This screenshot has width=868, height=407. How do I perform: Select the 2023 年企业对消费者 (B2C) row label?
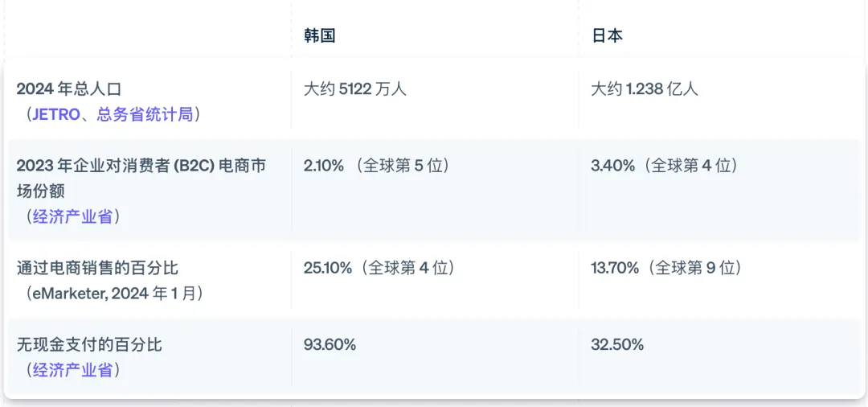(141, 166)
